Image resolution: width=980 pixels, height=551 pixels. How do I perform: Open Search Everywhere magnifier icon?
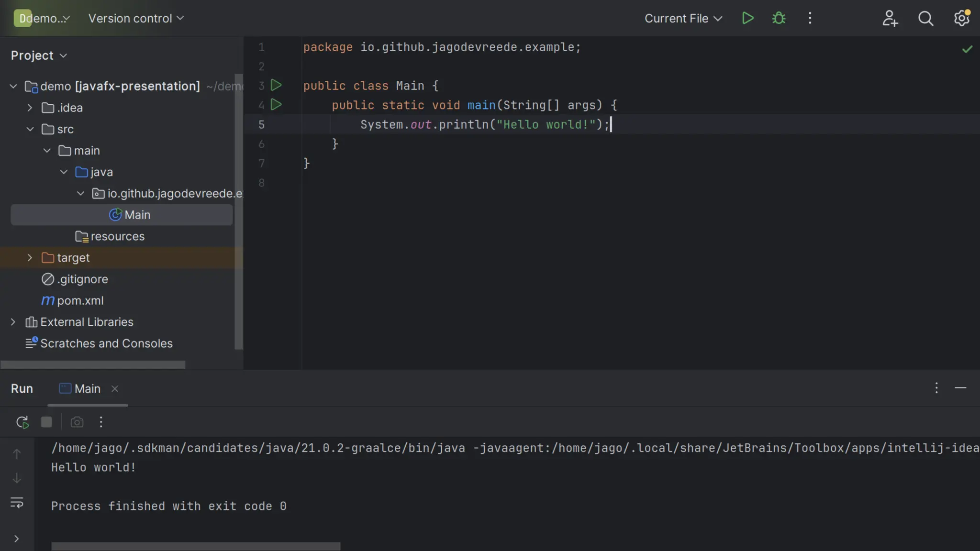click(x=925, y=19)
